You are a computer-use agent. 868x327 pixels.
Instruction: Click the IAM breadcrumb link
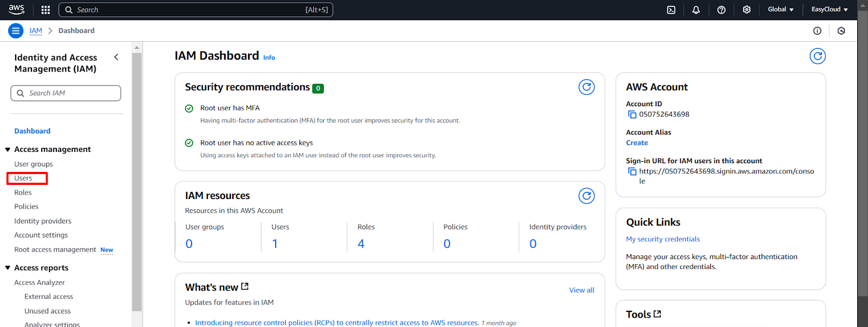[x=36, y=31]
